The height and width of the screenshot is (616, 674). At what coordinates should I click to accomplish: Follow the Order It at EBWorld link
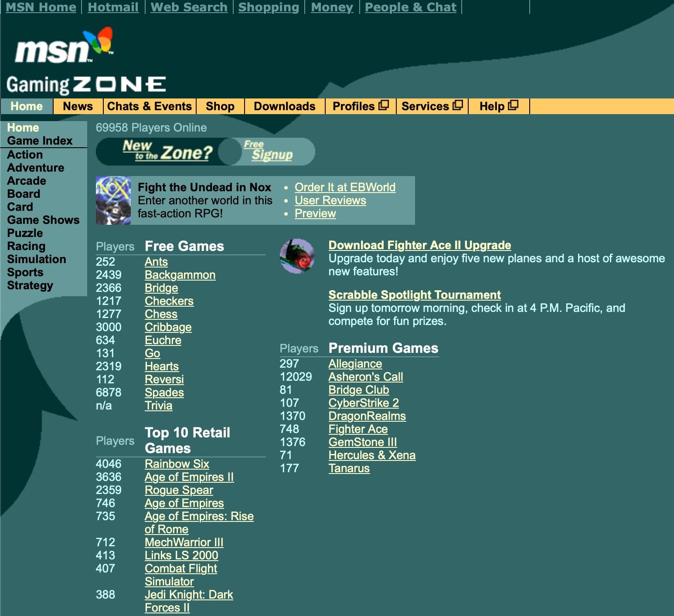point(345,187)
